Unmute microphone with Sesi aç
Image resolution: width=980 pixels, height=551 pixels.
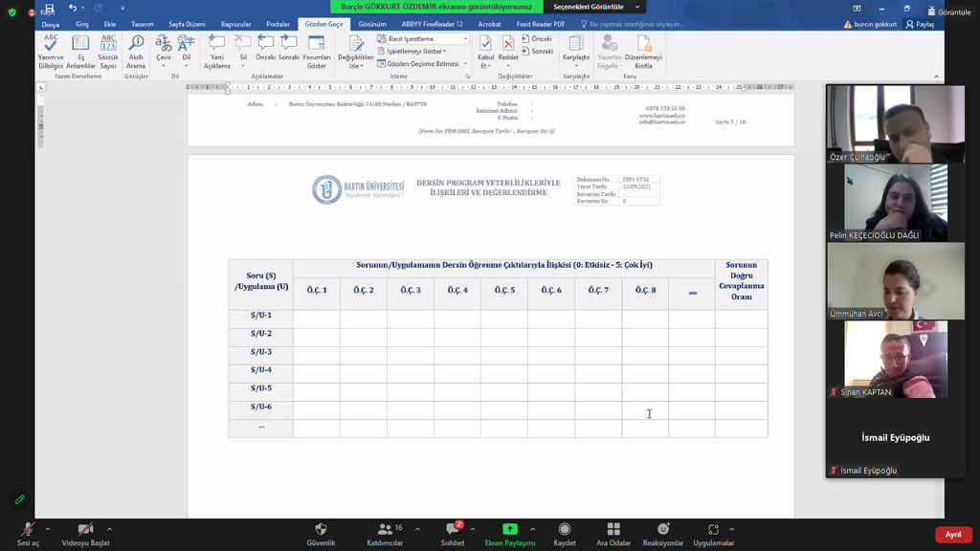click(x=29, y=533)
